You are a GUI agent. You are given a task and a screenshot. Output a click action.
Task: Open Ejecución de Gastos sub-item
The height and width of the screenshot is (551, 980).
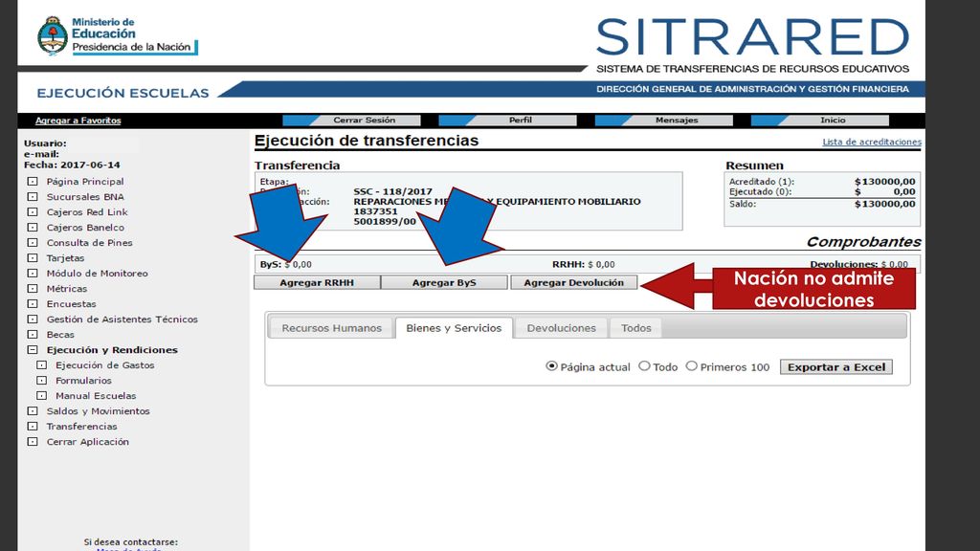105,364
